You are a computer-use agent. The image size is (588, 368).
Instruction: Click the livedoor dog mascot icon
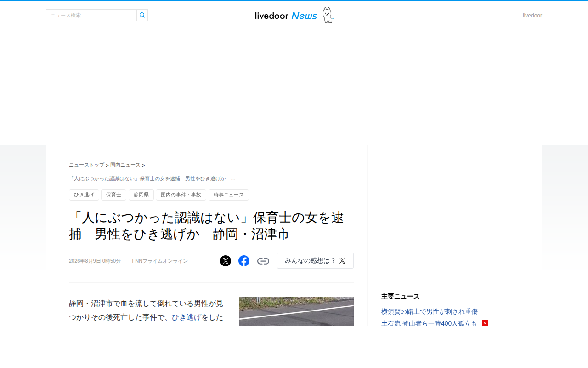point(328,15)
